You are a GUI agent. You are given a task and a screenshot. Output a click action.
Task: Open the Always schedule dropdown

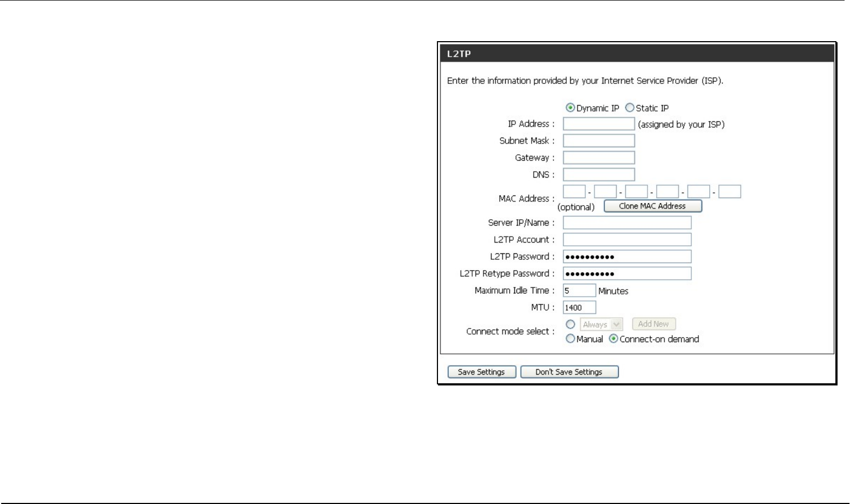click(601, 324)
